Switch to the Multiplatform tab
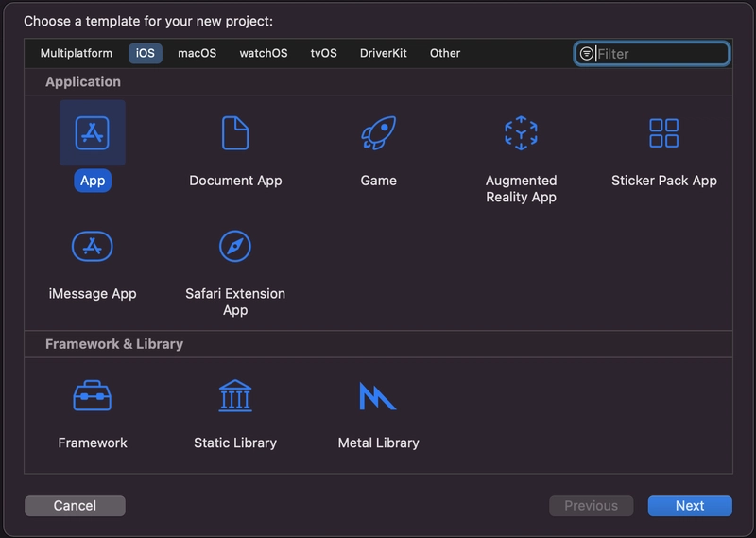This screenshot has height=538, width=756. [77, 54]
